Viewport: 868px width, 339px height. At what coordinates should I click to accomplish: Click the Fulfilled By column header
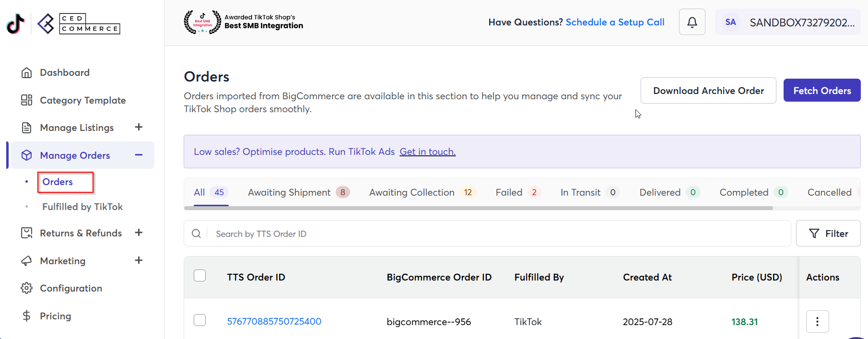pos(539,277)
